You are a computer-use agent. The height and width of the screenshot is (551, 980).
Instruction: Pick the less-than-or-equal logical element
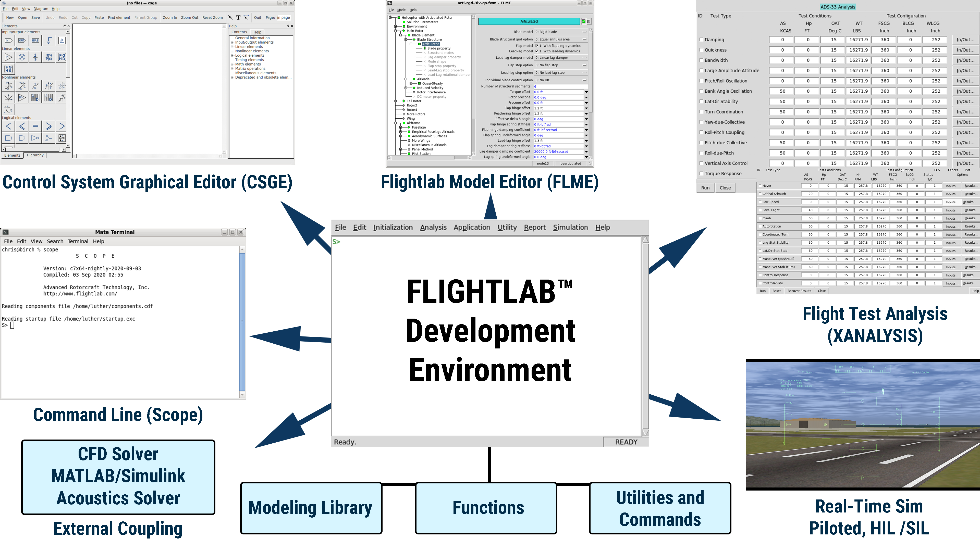pos(22,126)
